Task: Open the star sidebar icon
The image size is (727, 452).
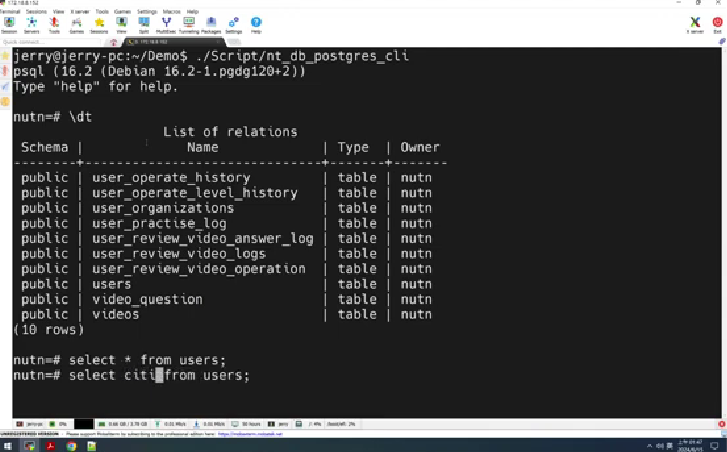Action: coord(5,56)
